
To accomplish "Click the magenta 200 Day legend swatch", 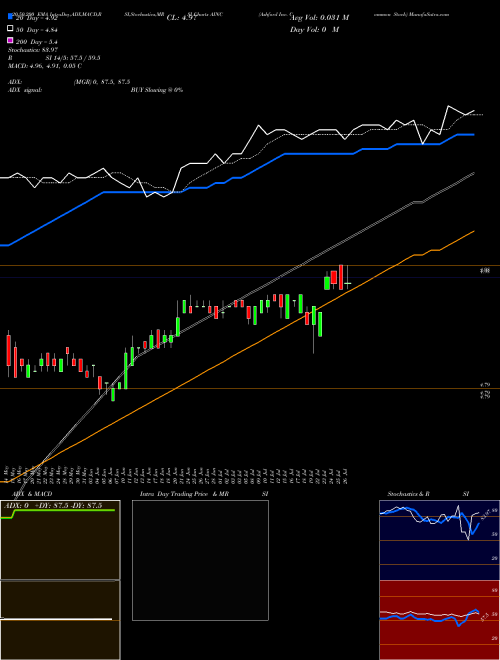I will pos(10,40).
